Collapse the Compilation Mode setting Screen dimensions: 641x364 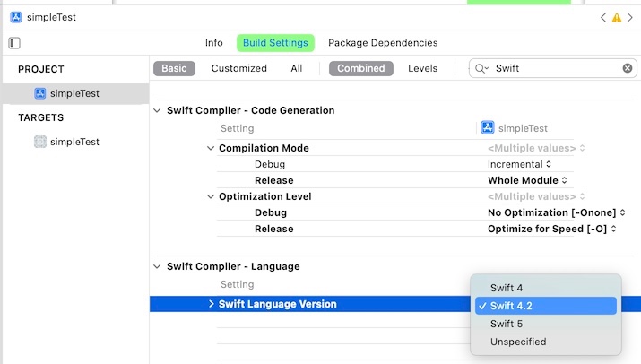211,149
